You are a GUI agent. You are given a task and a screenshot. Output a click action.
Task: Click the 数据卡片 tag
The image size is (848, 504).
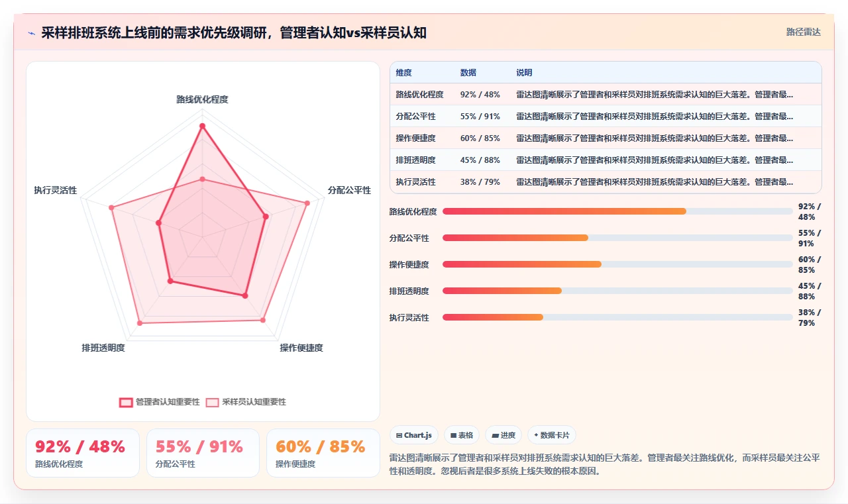click(x=552, y=435)
